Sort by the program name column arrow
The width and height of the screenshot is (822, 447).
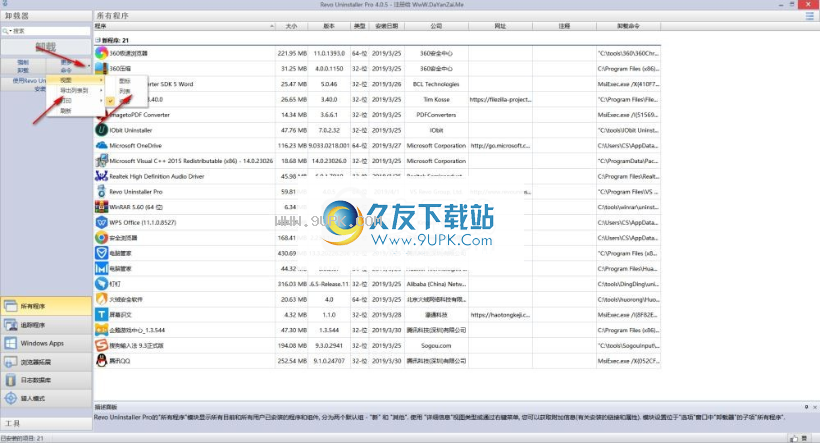coord(272,26)
